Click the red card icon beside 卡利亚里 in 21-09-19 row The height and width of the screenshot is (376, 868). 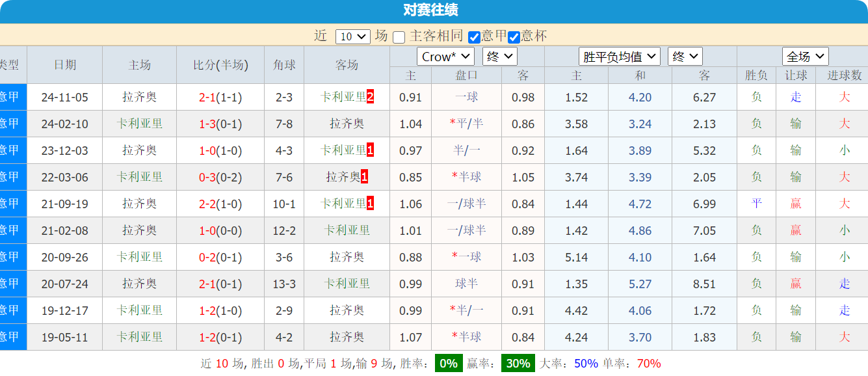[369, 204]
